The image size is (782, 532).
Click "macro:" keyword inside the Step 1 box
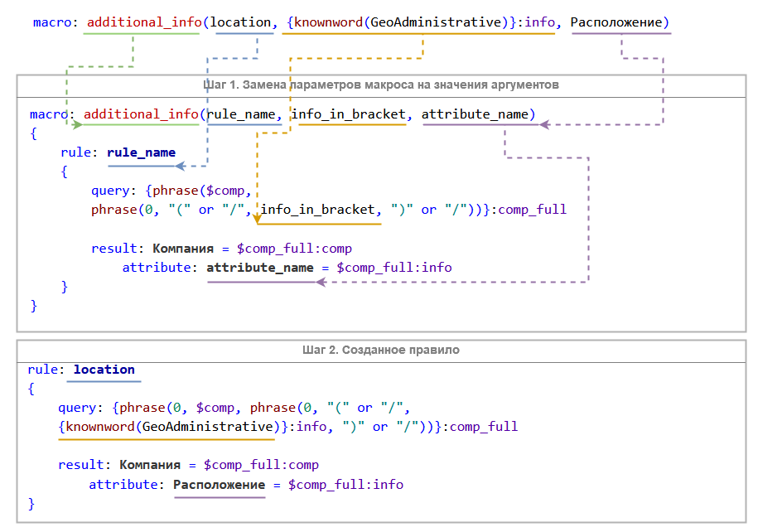[52, 114]
